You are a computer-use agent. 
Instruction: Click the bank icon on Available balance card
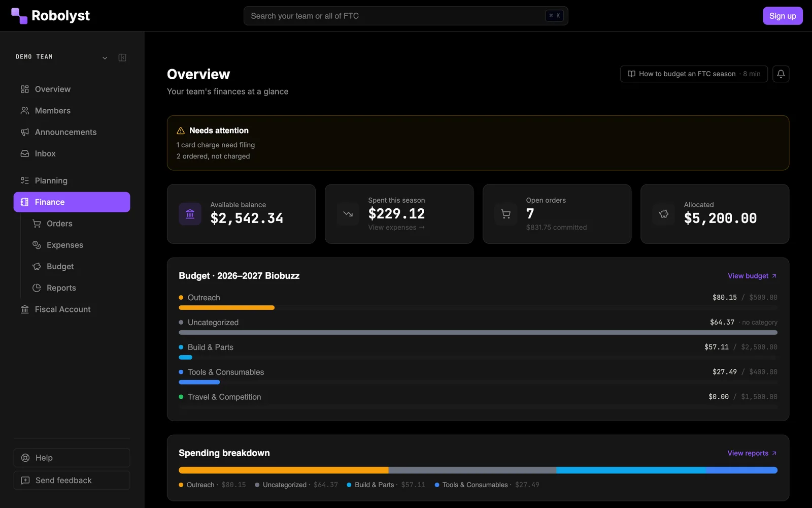[190, 214]
